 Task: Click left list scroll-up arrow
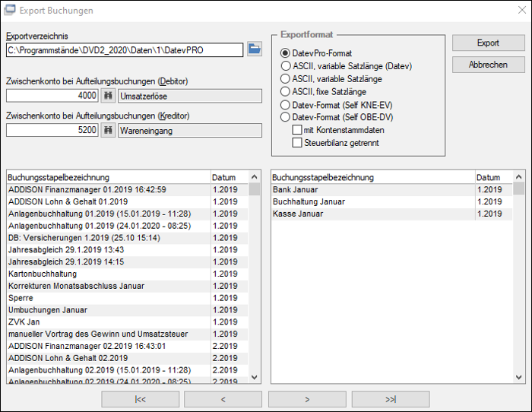[254, 177]
